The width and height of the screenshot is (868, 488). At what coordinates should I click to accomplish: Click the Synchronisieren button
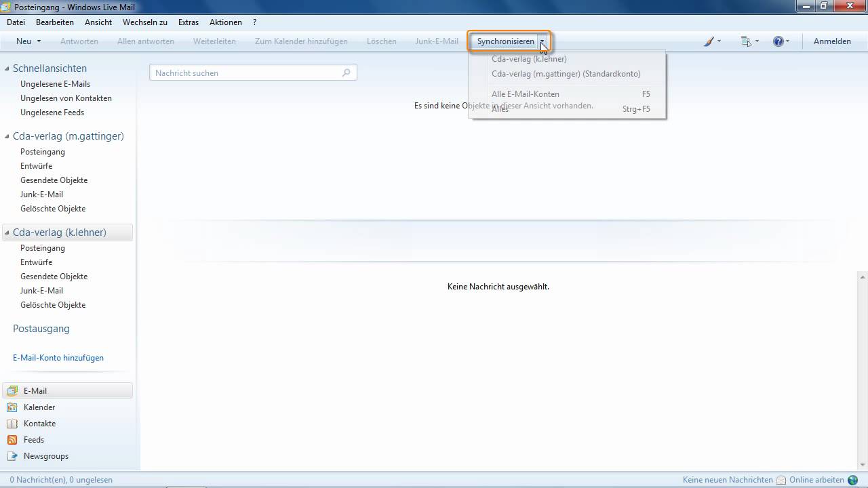506,41
